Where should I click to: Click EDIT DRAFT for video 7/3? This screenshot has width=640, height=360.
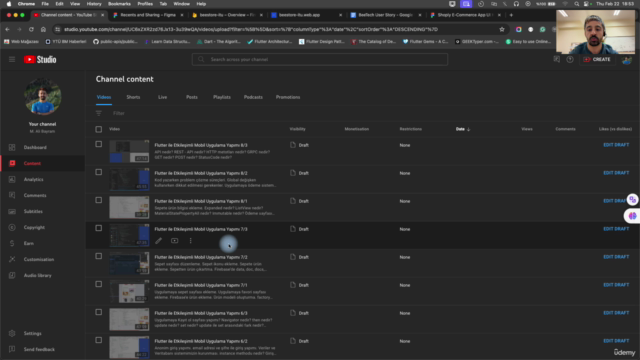point(616,229)
